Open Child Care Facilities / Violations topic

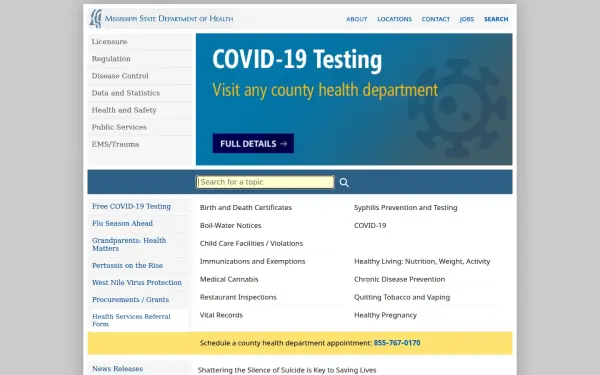[x=251, y=243]
